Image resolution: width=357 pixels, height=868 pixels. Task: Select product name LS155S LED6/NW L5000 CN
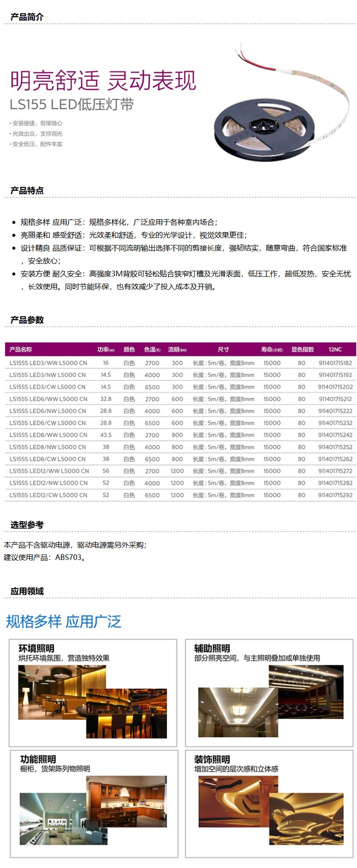(48, 411)
